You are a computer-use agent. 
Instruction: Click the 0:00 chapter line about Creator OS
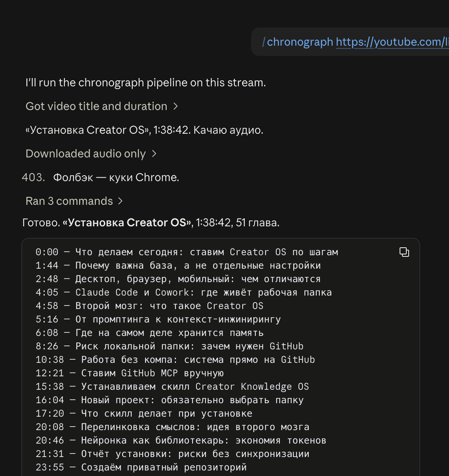coord(187,252)
